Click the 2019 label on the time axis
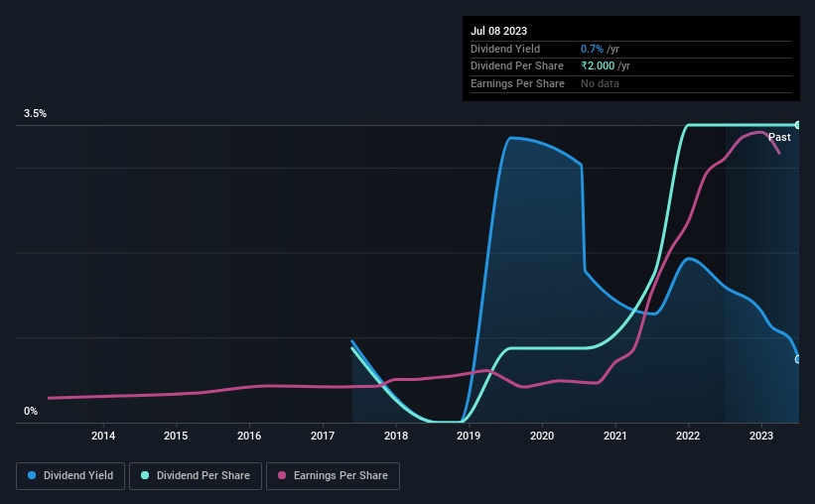The height and width of the screenshot is (504, 815). click(469, 436)
